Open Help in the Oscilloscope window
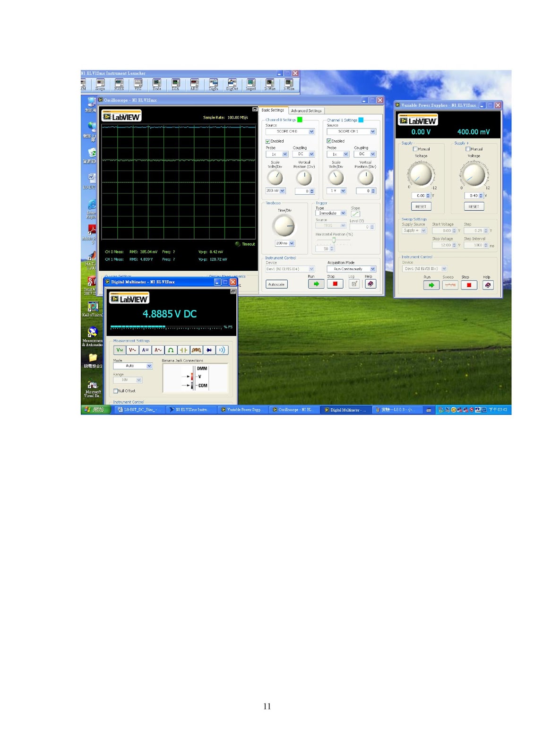The image size is (534, 756). (370, 284)
